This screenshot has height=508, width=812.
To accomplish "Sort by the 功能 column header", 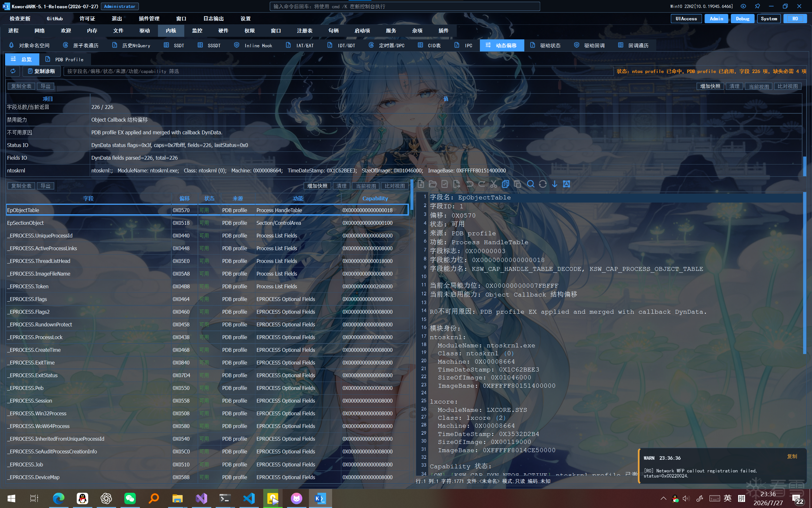I will coord(298,198).
